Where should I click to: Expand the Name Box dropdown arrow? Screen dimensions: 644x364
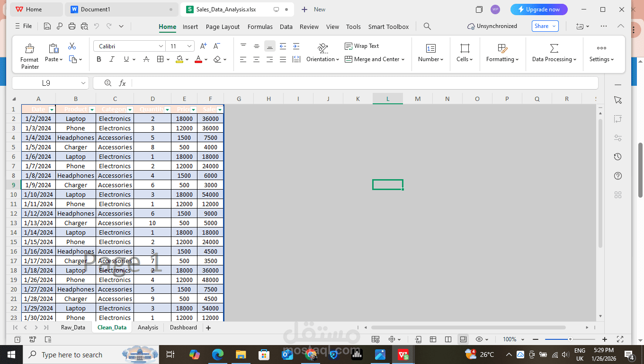coord(83,83)
